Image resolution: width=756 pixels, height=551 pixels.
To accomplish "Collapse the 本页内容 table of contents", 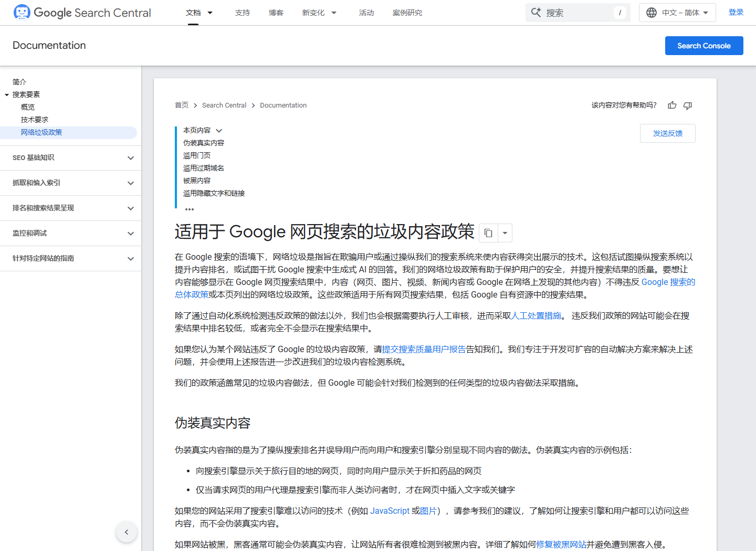I will click(219, 131).
